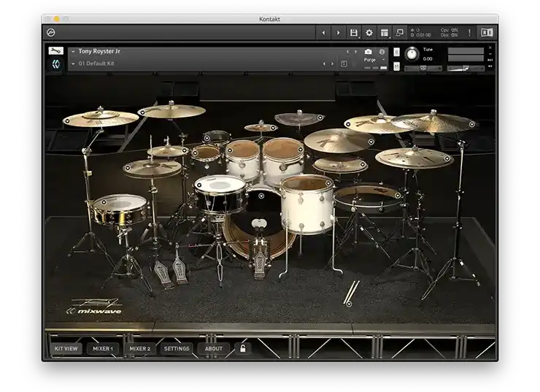Open the main black snare selector arrow
The image size is (540, 392).
[199, 185]
